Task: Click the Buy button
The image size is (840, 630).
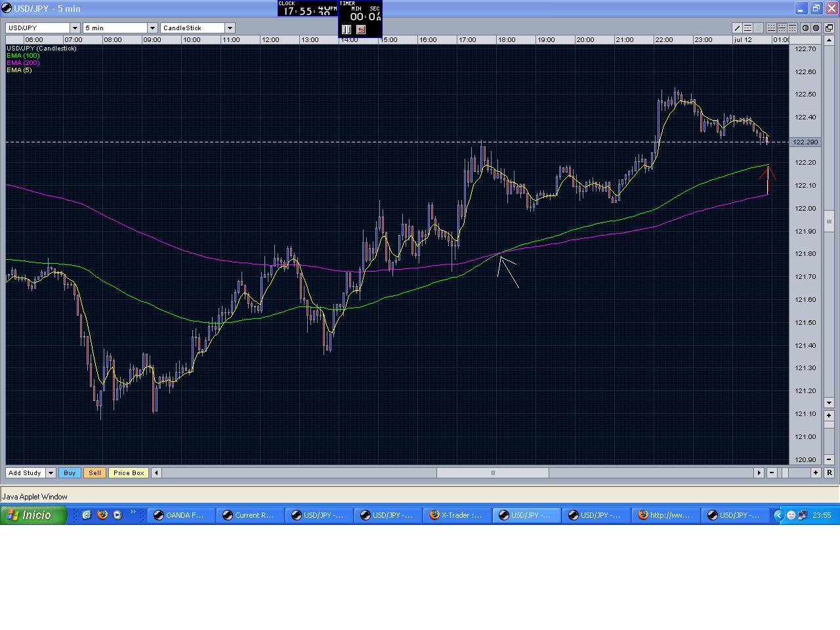Action: tap(70, 472)
